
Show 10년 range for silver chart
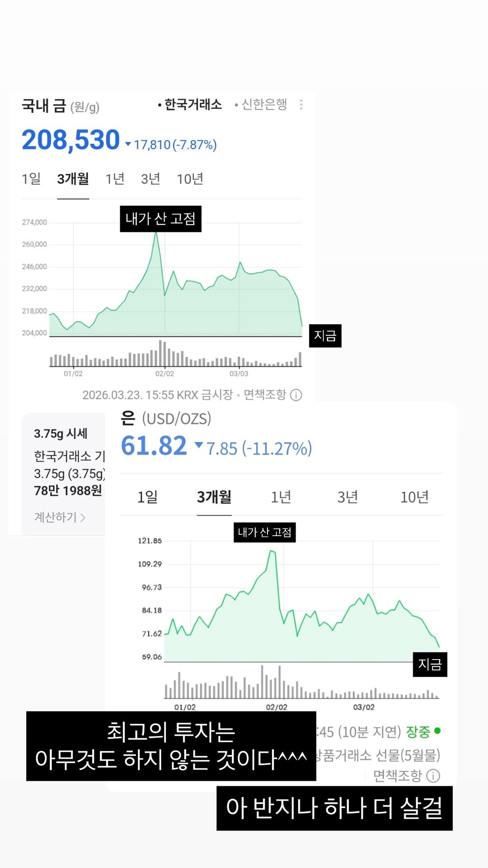[x=414, y=497]
